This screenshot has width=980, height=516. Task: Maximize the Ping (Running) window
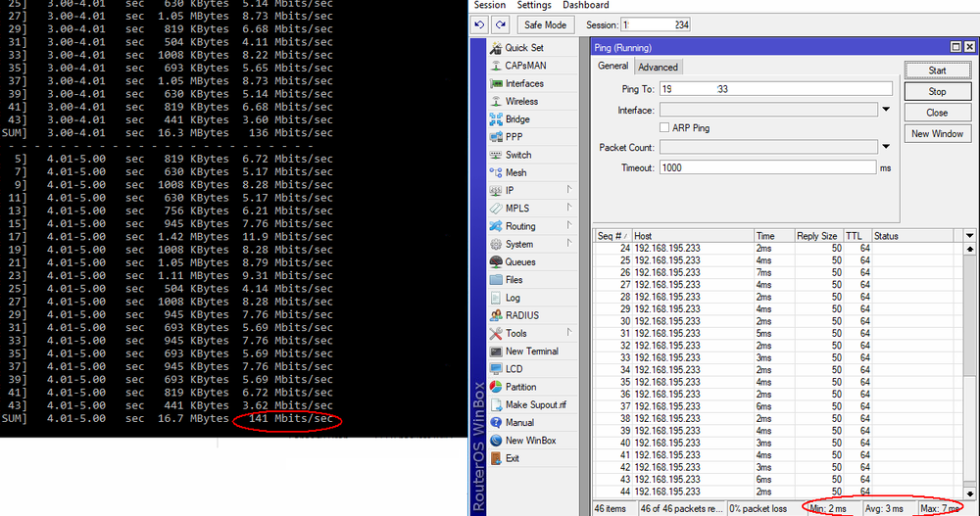coord(955,47)
